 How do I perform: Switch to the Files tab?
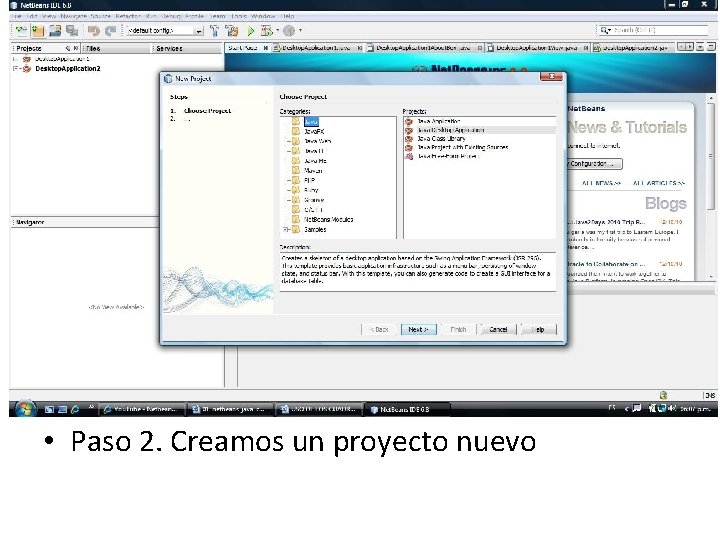pos(93,48)
